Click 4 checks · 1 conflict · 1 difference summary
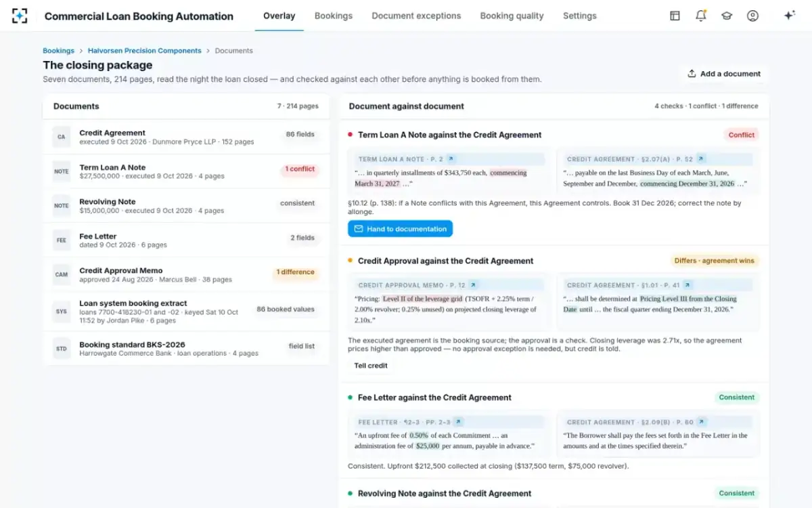Image resolution: width=812 pixels, height=508 pixels. 706,106
